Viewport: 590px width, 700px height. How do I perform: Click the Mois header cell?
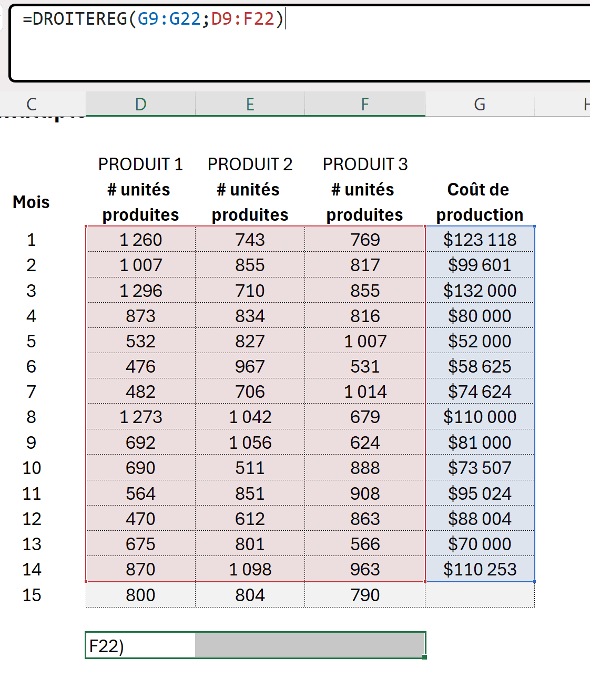point(32,202)
